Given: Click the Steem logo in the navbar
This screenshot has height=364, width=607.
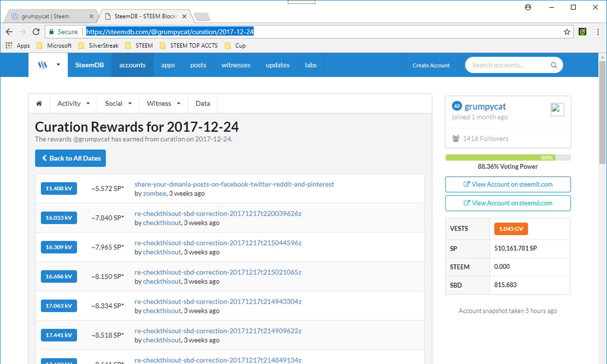Looking at the screenshot, I should click(x=42, y=65).
